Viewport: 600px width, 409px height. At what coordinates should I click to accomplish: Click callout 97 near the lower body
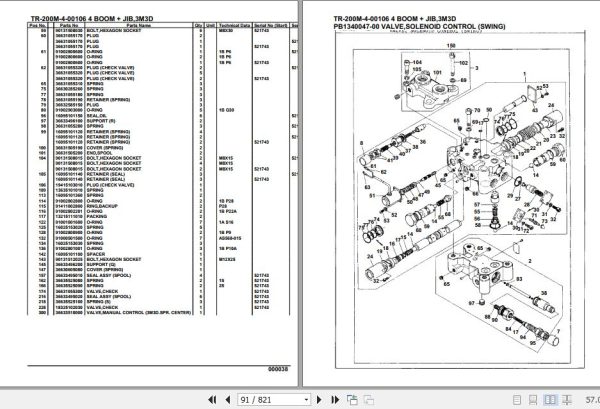pyautogui.click(x=472, y=303)
